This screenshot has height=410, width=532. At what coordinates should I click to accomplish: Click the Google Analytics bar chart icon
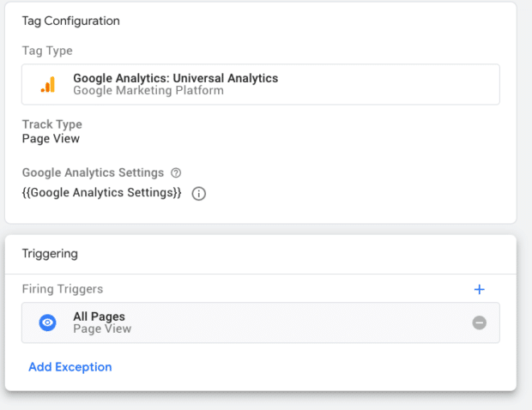[x=47, y=84]
